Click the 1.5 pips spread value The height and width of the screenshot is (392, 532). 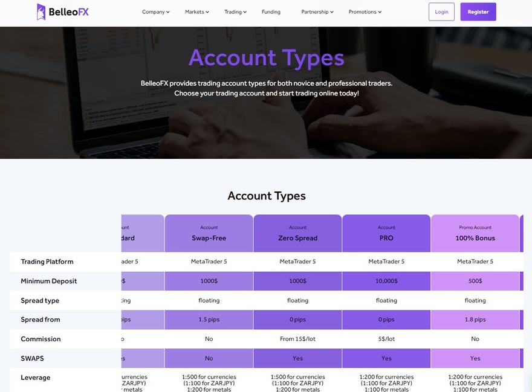click(x=209, y=320)
